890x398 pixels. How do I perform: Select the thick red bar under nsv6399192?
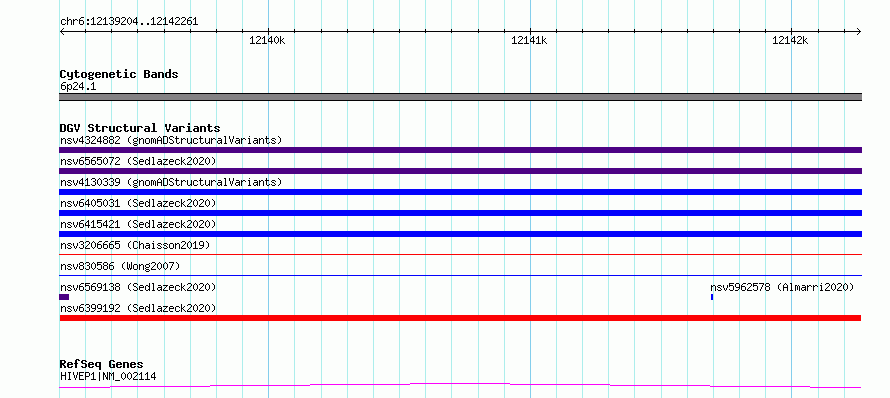coord(460,318)
